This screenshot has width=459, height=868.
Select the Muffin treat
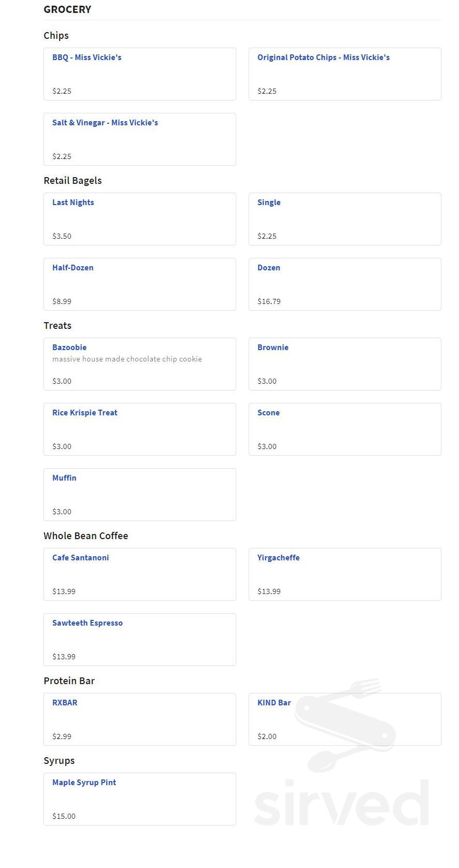(x=140, y=495)
